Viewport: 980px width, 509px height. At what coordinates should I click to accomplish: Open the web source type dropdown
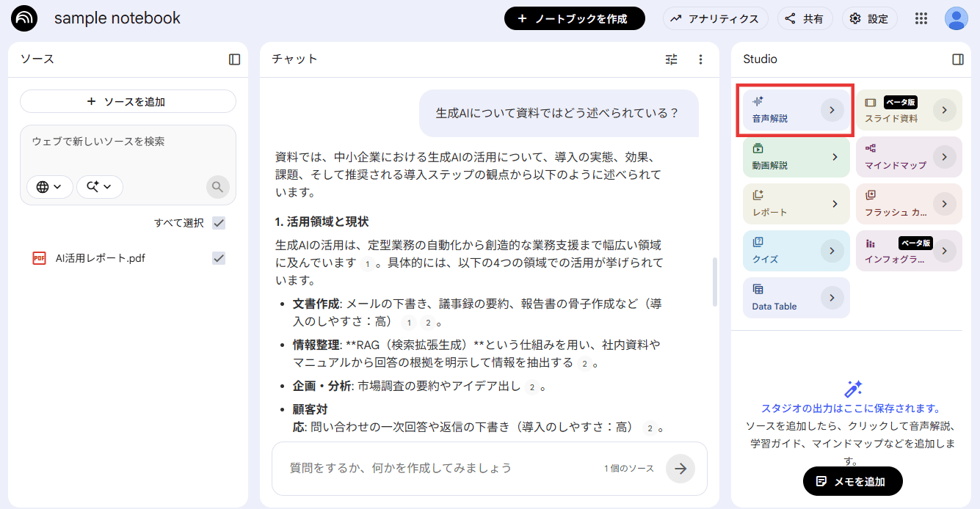coord(50,187)
